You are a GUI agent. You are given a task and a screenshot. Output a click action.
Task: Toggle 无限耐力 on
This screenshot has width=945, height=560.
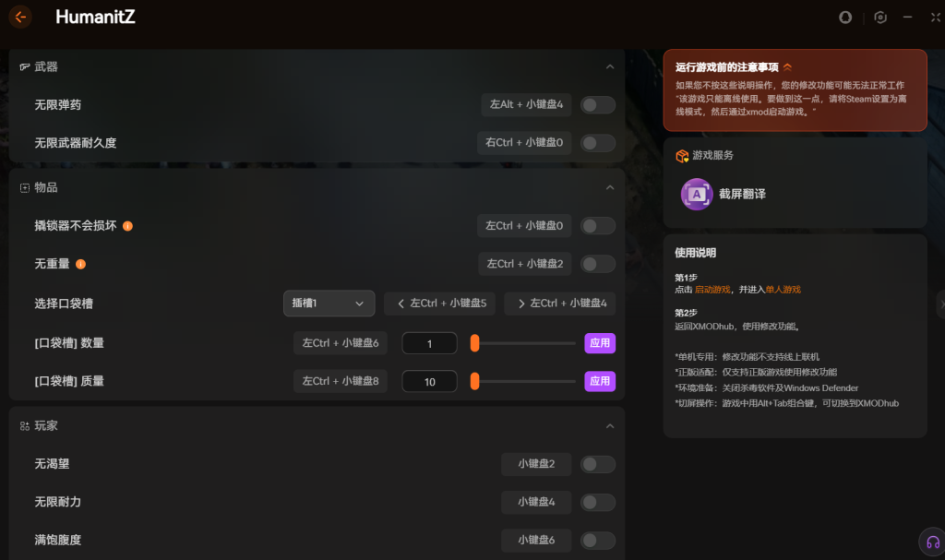[597, 502]
